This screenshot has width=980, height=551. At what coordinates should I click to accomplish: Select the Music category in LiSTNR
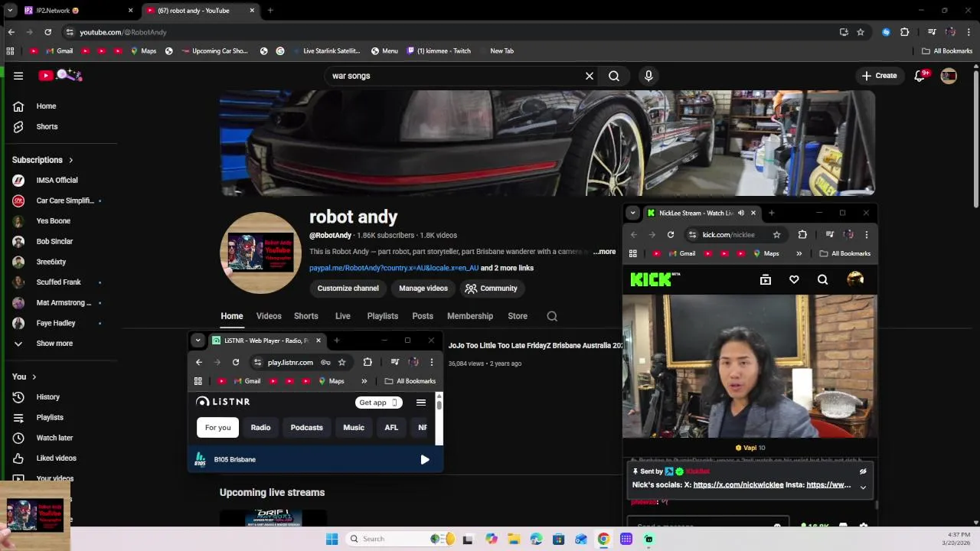[x=354, y=428]
